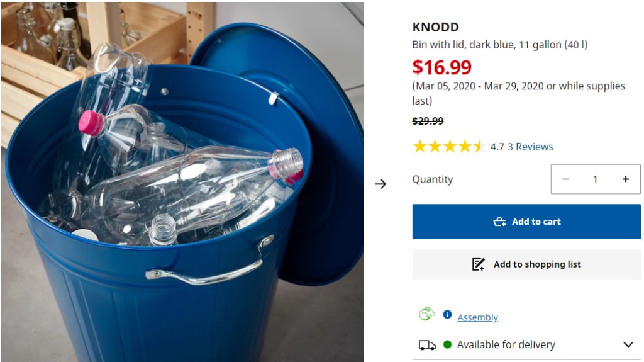This screenshot has height=362, width=644.
Task: Click the next image arrow
Action: 380,184
